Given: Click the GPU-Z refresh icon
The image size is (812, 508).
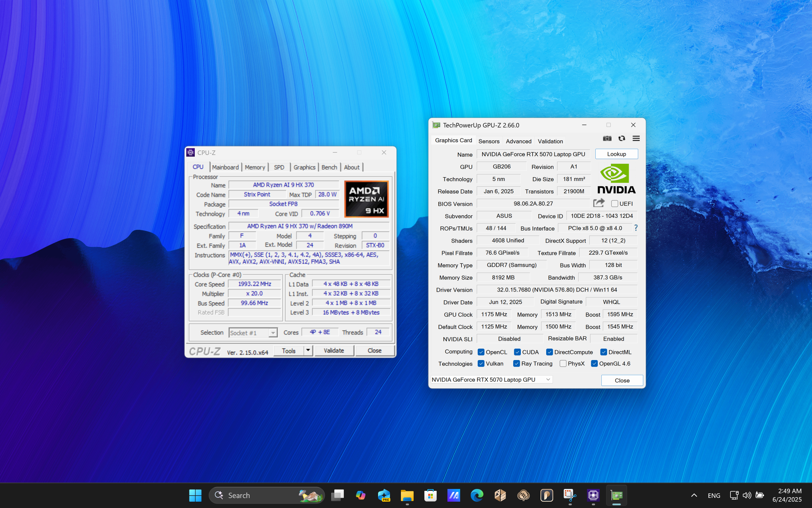Looking at the screenshot, I should click(622, 138).
